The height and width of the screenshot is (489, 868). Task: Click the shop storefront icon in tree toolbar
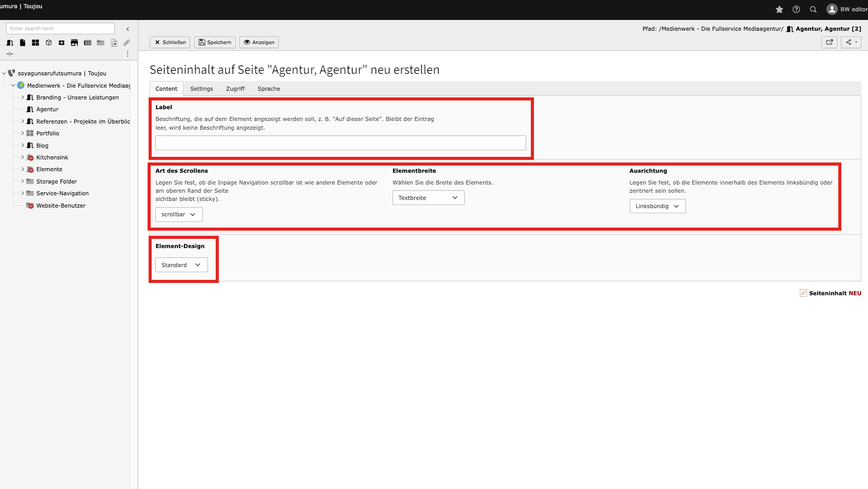coord(74,43)
